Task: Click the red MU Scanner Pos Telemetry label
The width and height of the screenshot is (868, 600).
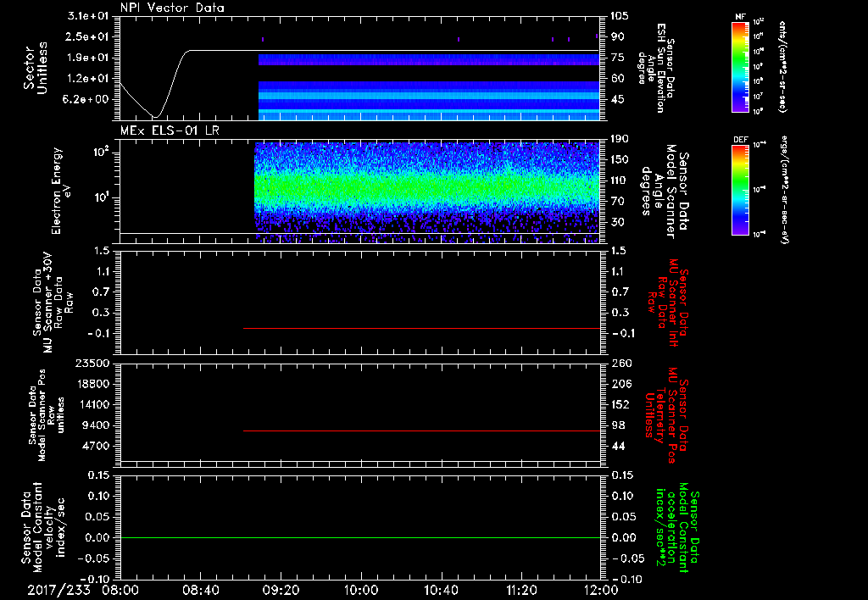Action: pyautogui.click(x=666, y=415)
